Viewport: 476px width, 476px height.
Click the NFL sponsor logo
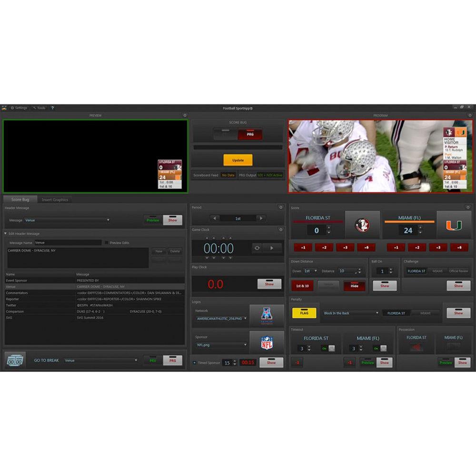[267, 342]
